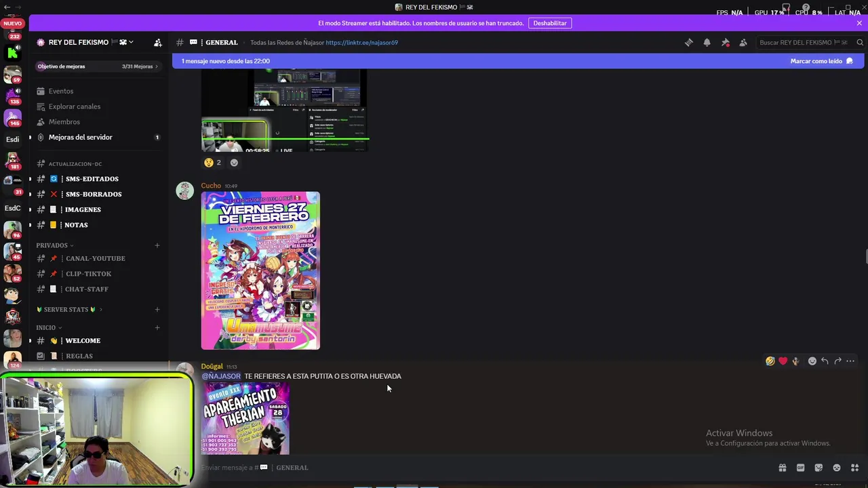Click the Doügal username
This screenshot has height=488, width=868.
(212, 367)
